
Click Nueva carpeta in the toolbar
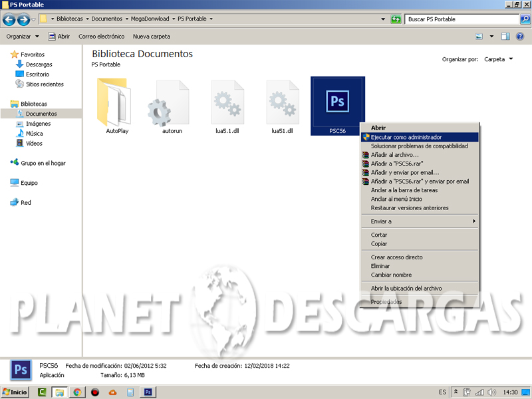tap(152, 37)
